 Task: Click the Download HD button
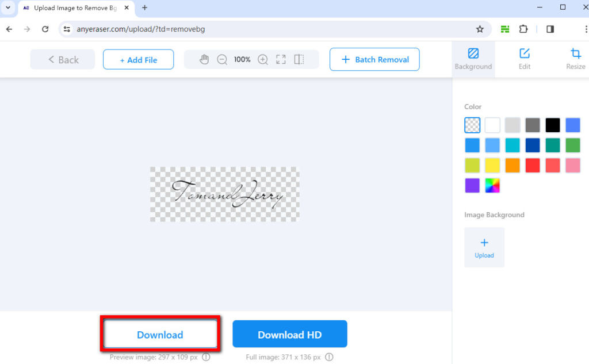[289, 334]
